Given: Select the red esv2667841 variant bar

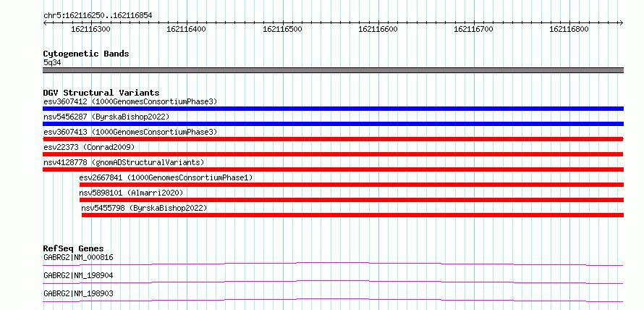Looking at the screenshot, I should (352, 185).
